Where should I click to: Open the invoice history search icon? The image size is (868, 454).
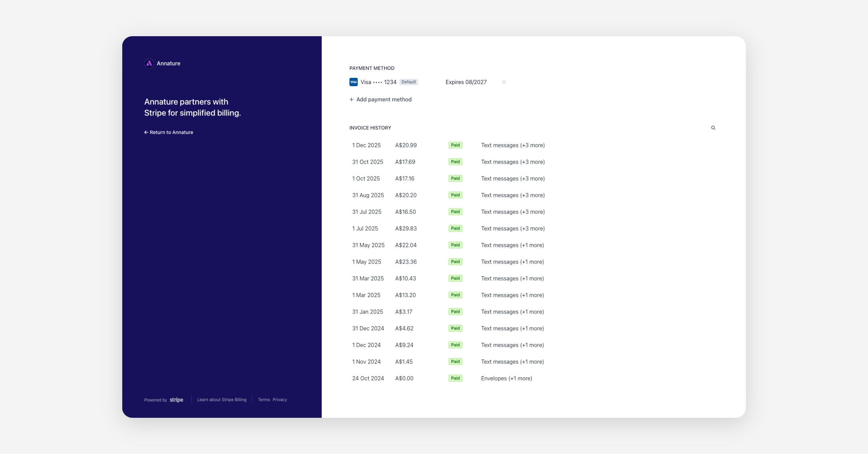713,128
